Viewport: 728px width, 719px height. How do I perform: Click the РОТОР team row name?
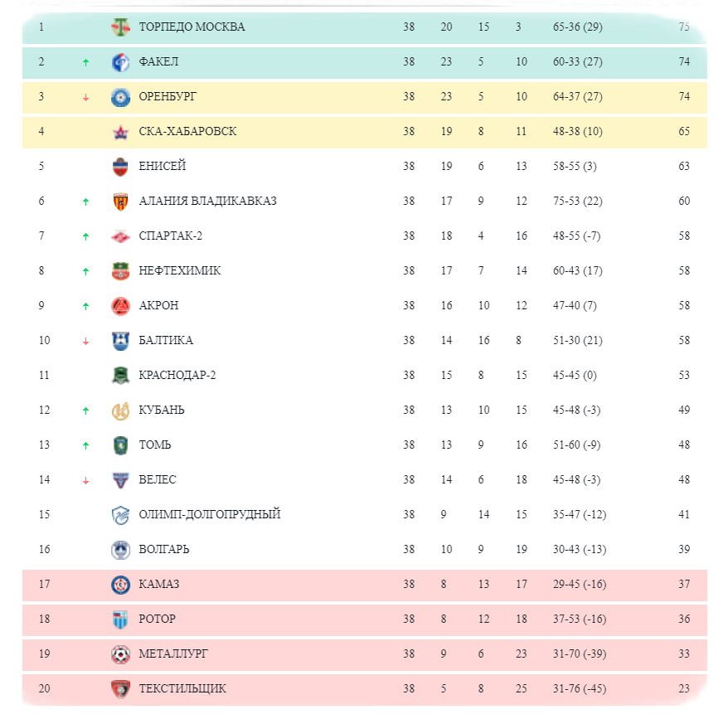[x=158, y=619]
